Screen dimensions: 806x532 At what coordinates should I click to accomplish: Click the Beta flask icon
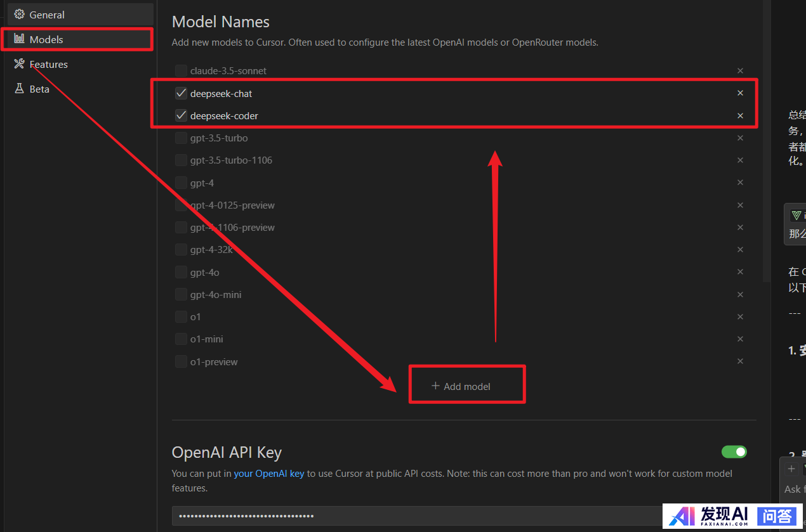[19, 89]
